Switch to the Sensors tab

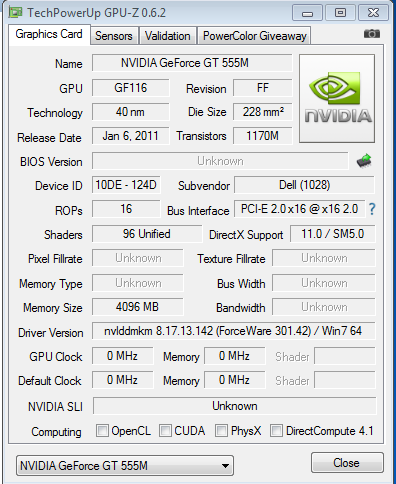coord(114,36)
